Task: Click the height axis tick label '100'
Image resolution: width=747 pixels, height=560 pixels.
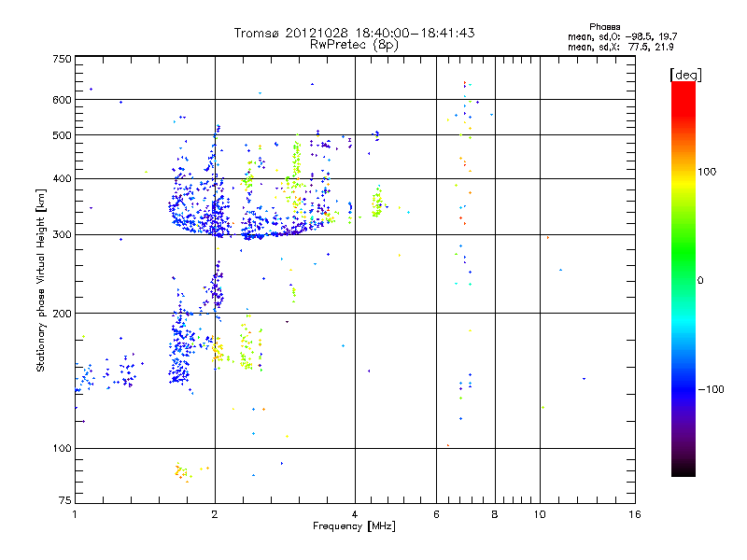Action: (x=62, y=448)
